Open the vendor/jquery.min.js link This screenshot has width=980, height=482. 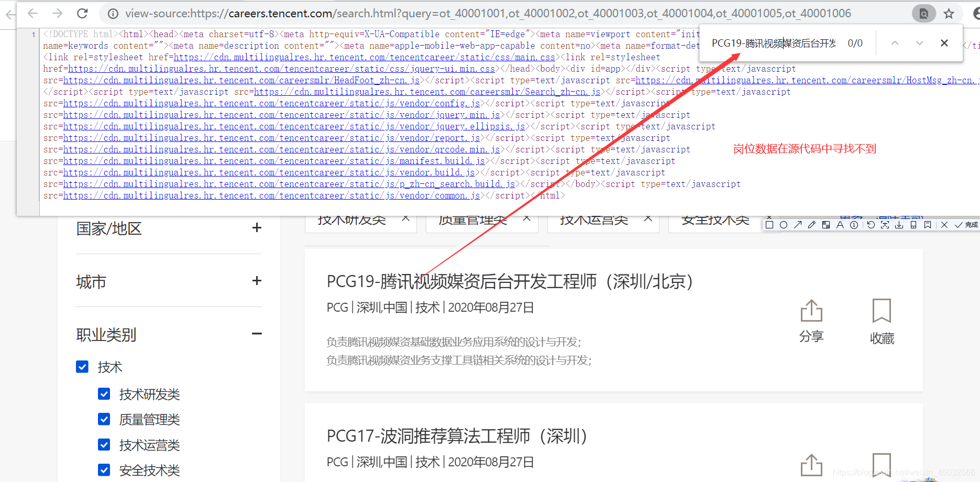[x=282, y=115]
